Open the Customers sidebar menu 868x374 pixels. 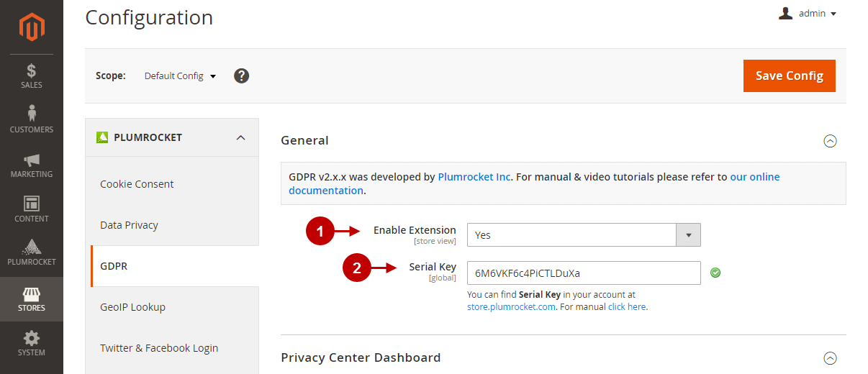(x=32, y=121)
